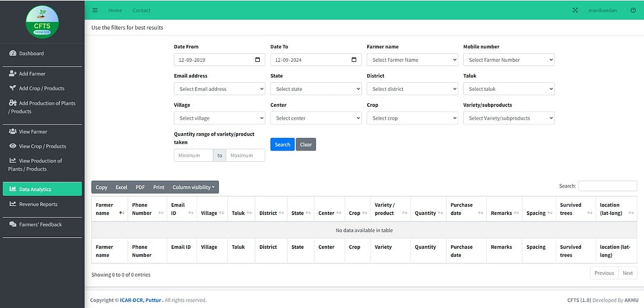Click the hamburger menu icon in top bar
The height and width of the screenshot is (308, 644).
coord(95,10)
